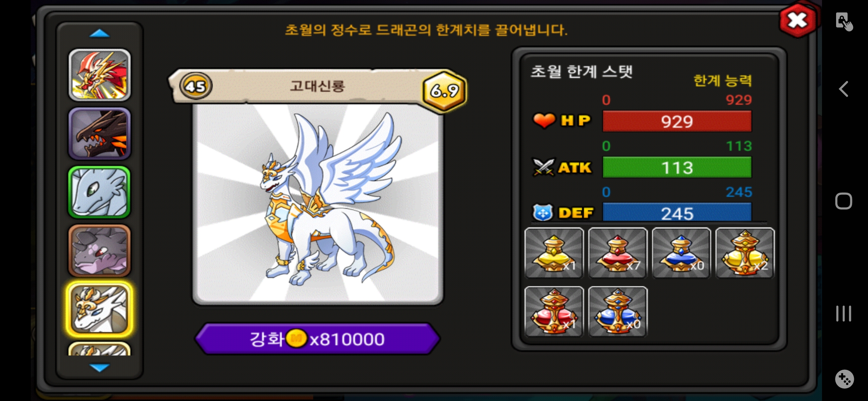Tap the touch lock icon at top right
The height and width of the screenshot is (401, 868).
[x=844, y=22]
